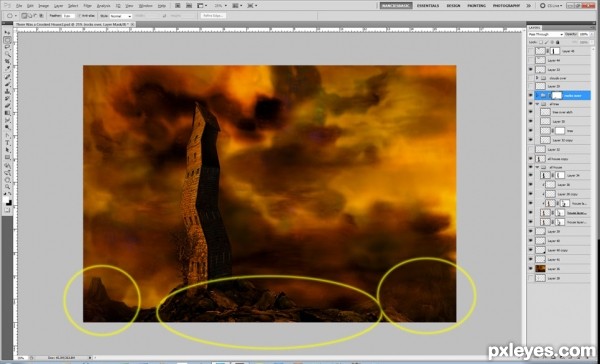Select the Brush tool
600x364 pixels.
7,85
